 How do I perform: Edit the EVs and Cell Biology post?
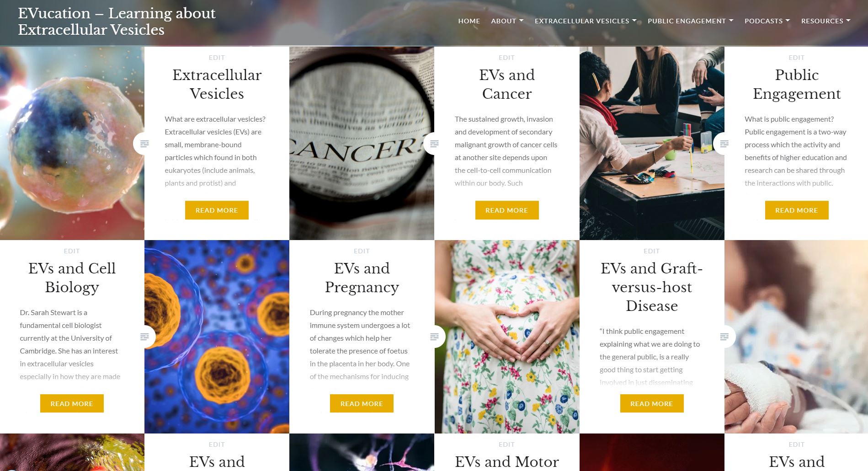point(72,251)
